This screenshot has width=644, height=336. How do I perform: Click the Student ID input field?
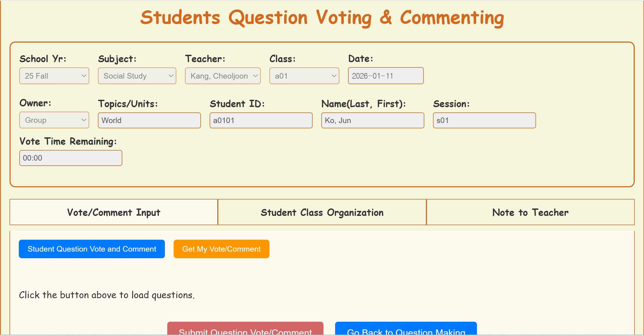coord(261,120)
